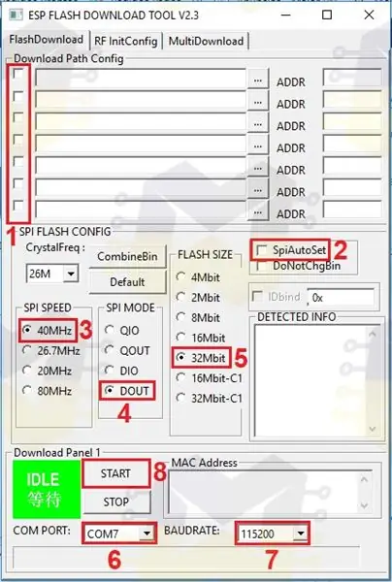Viewport: 392px width, 582px height.
Task: Click the bottom progress bar
Action: (x=186, y=558)
